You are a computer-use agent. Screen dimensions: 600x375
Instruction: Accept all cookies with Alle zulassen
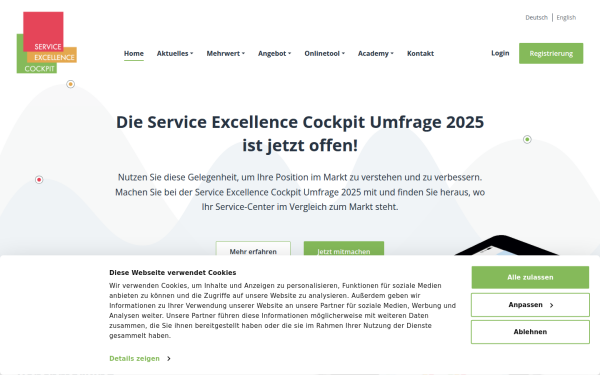(530, 277)
